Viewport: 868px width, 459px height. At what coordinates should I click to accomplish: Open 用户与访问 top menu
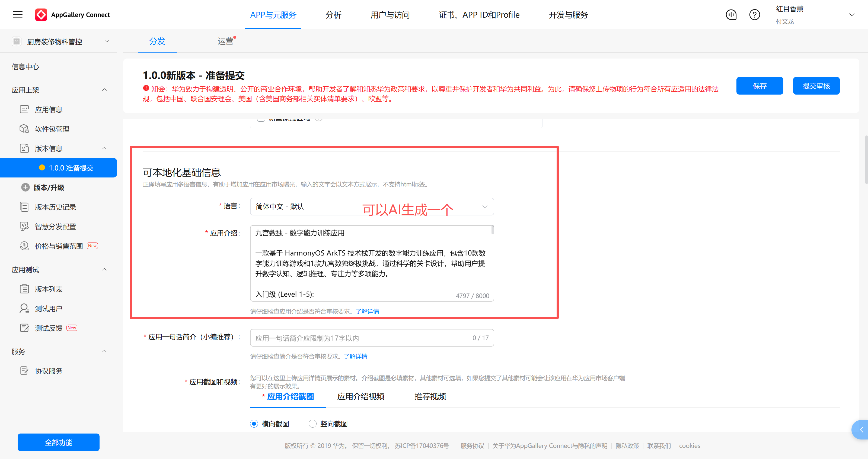390,15
